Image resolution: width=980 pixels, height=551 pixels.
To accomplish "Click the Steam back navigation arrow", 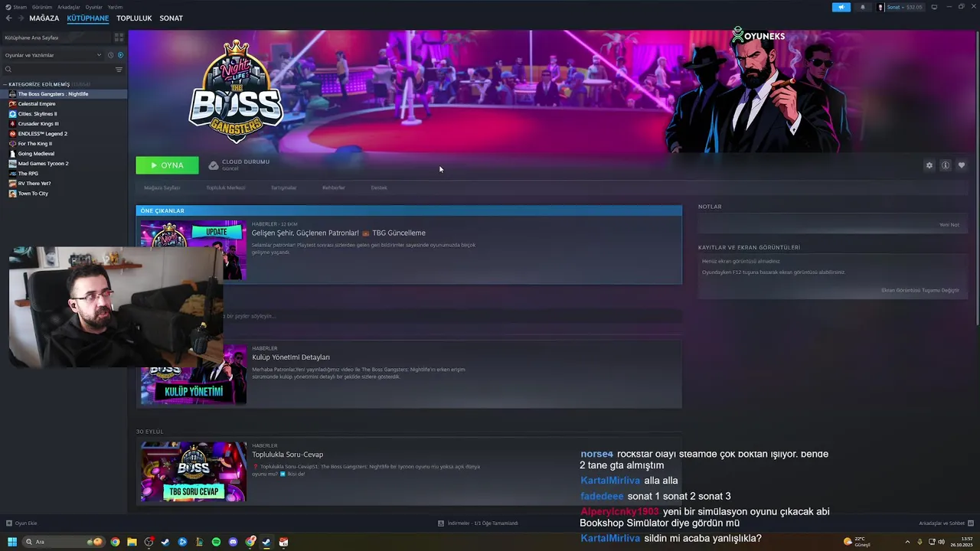I will click(8, 18).
